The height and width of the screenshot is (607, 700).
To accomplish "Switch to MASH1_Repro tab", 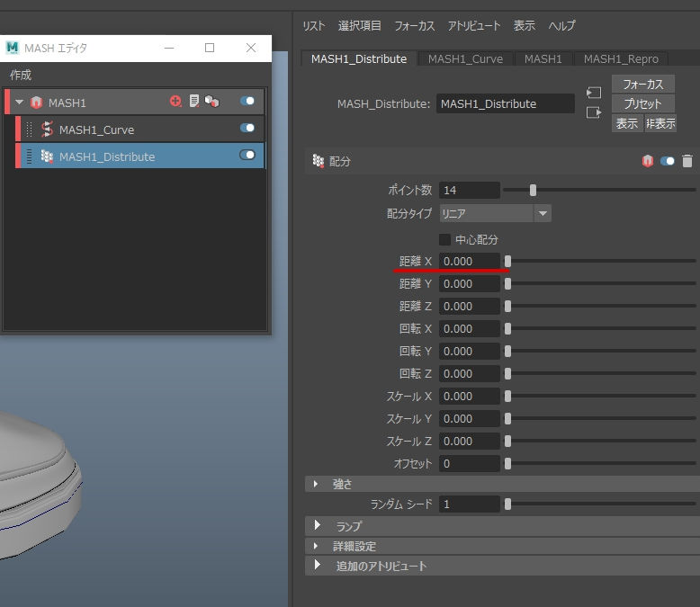I will pos(621,59).
